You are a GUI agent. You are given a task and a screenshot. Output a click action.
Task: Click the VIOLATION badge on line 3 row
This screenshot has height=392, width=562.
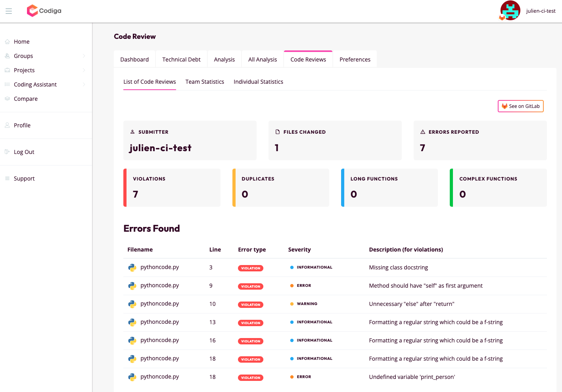(x=250, y=268)
